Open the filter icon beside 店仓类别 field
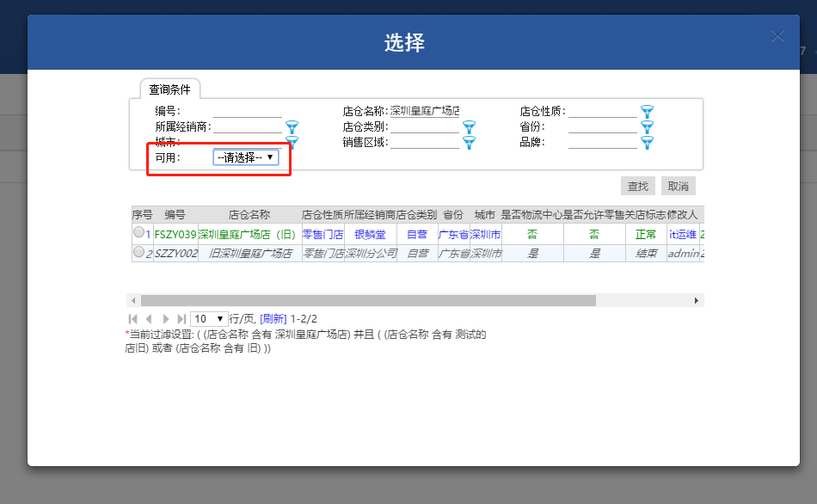Image resolution: width=817 pixels, height=504 pixels. pyautogui.click(x=469, y=127)
